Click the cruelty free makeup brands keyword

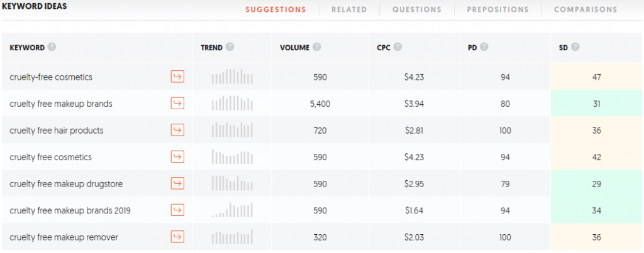pyautogui.click(x=61, y=104)
